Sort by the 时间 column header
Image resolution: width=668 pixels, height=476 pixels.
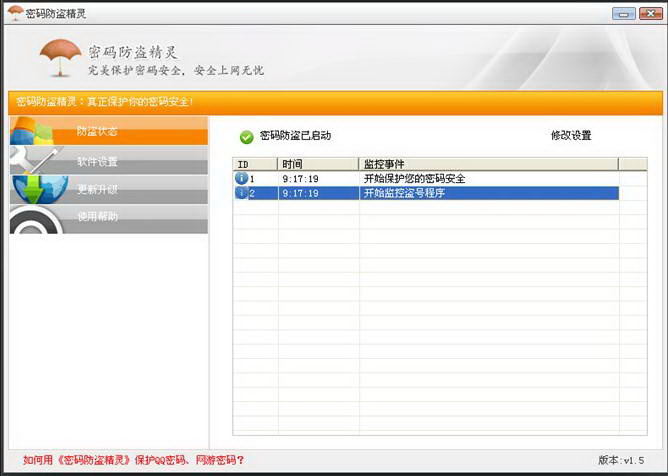[317, 164]
